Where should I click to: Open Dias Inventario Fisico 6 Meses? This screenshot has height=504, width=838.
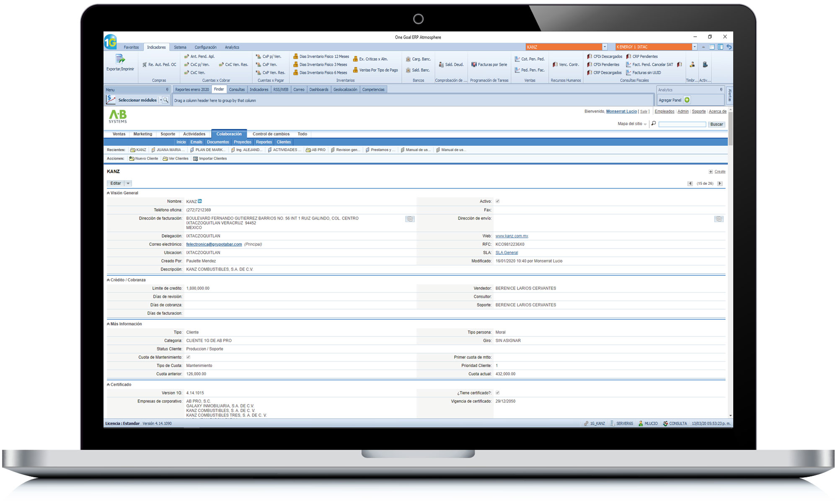[x=320, y=72]
